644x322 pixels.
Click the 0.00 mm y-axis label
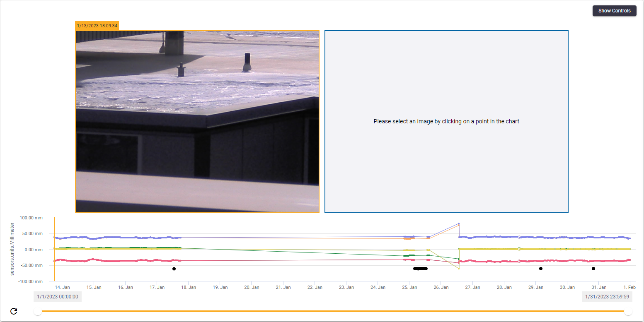point(34,250)
